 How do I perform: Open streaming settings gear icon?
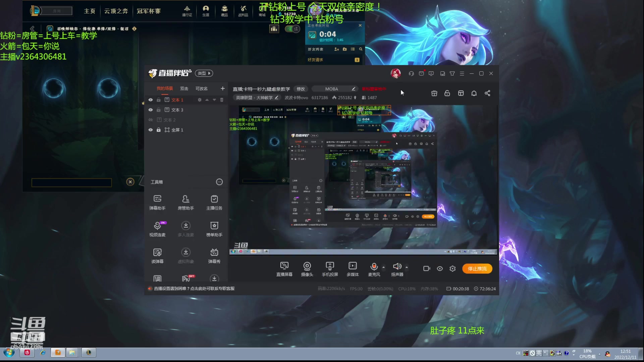pos(452,268)
